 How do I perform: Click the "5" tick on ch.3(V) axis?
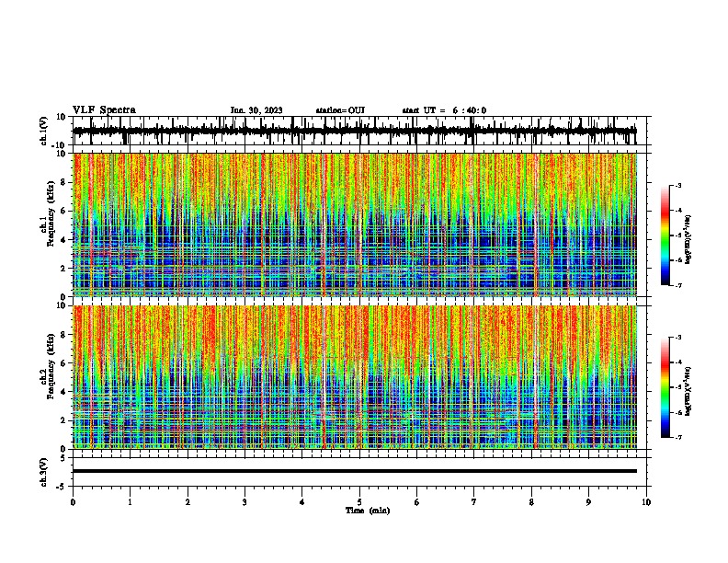(64, 458)
